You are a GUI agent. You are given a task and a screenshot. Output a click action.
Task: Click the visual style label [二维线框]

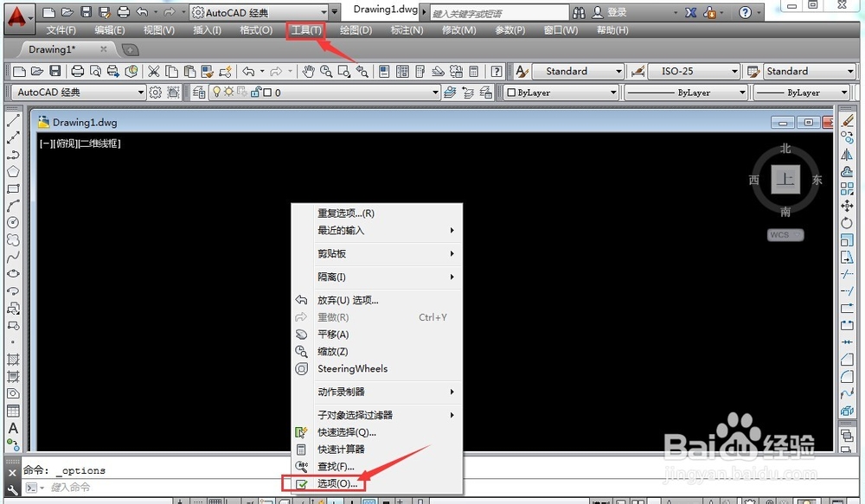[99, 144]
